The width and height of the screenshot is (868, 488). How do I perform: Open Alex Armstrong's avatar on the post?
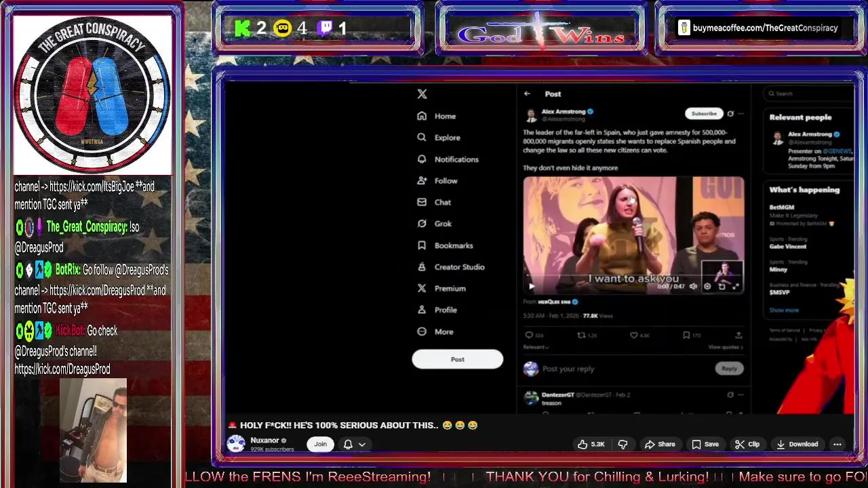pyautogui.click(x=530, y=115)
